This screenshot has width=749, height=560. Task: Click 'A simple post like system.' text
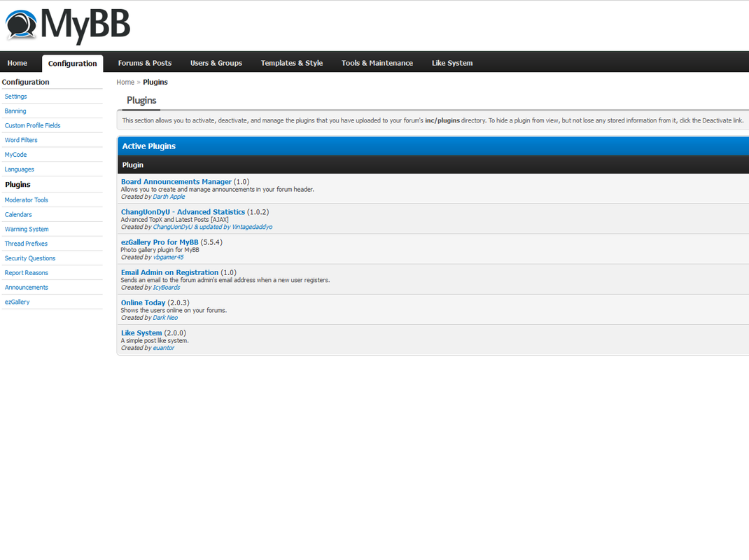point(155,341)
